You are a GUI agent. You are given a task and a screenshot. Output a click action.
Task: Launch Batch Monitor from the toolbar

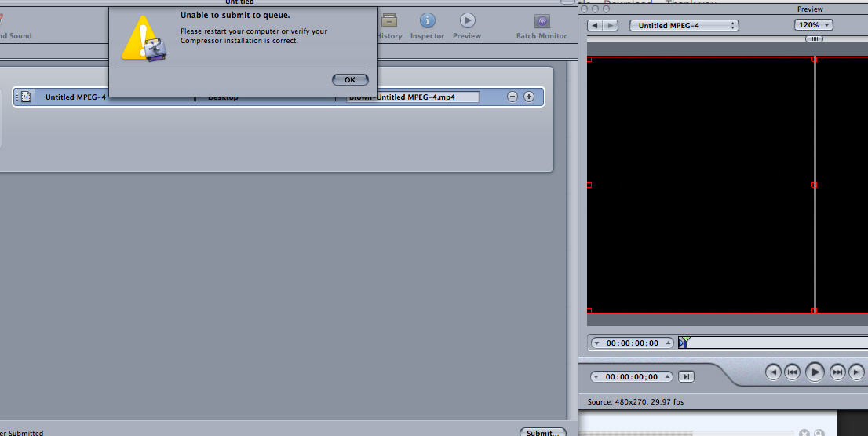coord(542,27)
